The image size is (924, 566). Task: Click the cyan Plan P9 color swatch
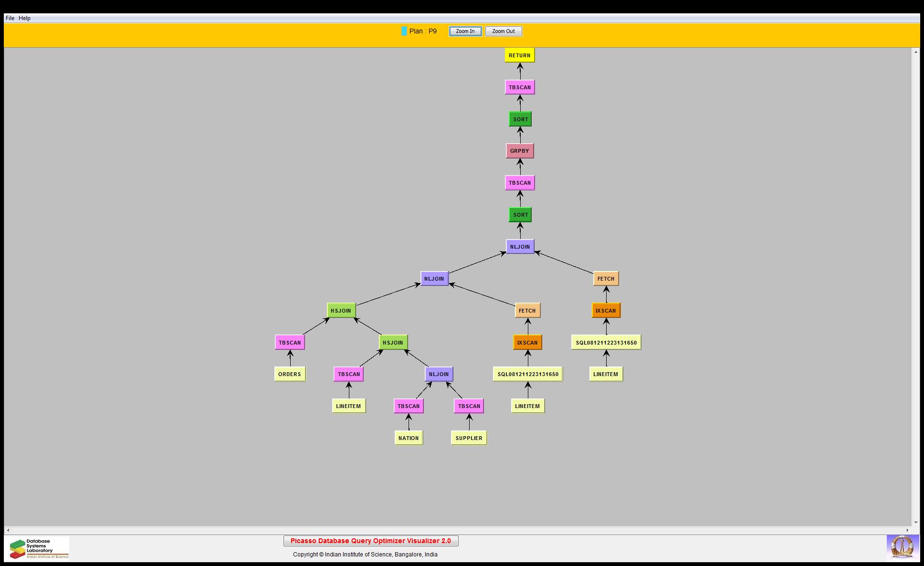coord(404,31)
